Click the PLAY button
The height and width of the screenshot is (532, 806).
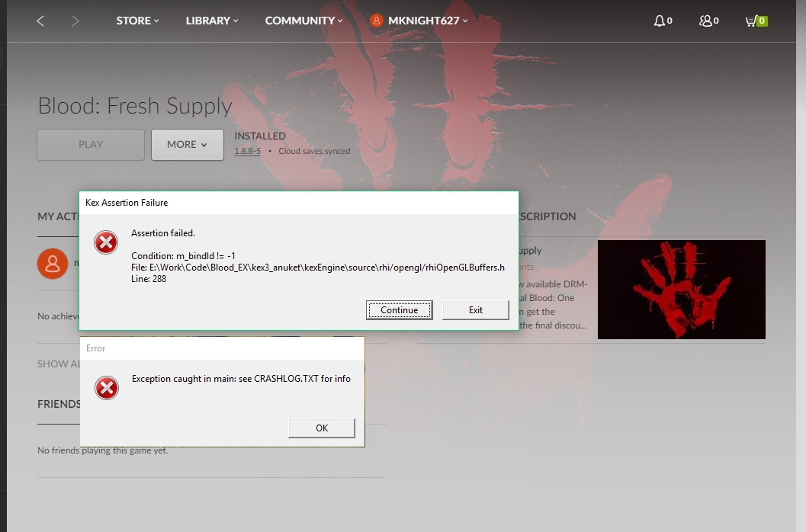pyautogui.click(x=91, y=145)
